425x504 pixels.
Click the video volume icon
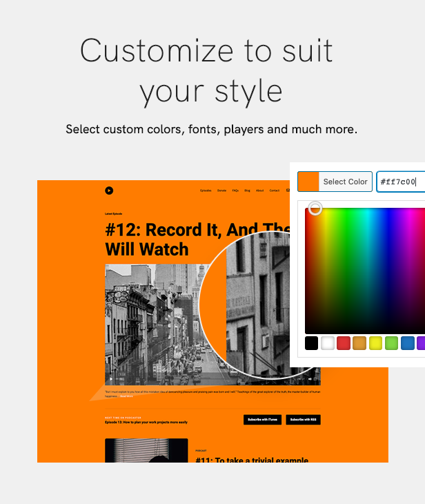[308, 379]
